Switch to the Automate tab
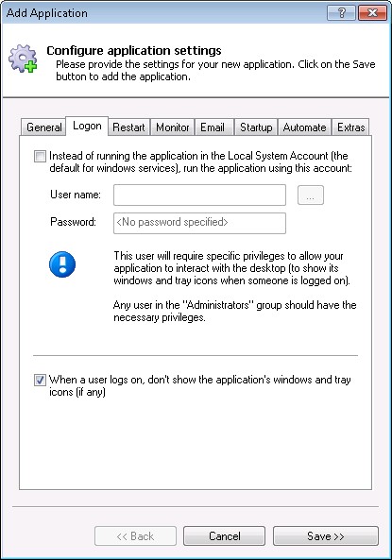 305,127
